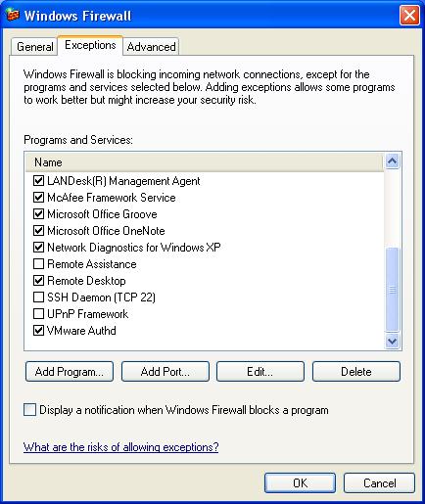This screenshot has width=425, height=504.
Task: Click the list scroll down arrow
Action: [392, 342]
